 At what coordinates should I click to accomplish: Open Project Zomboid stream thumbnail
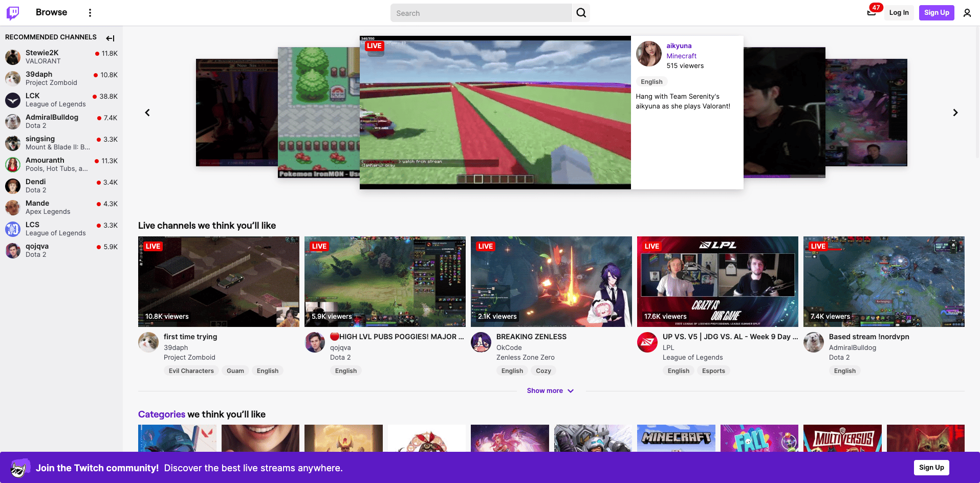[219, 281]
